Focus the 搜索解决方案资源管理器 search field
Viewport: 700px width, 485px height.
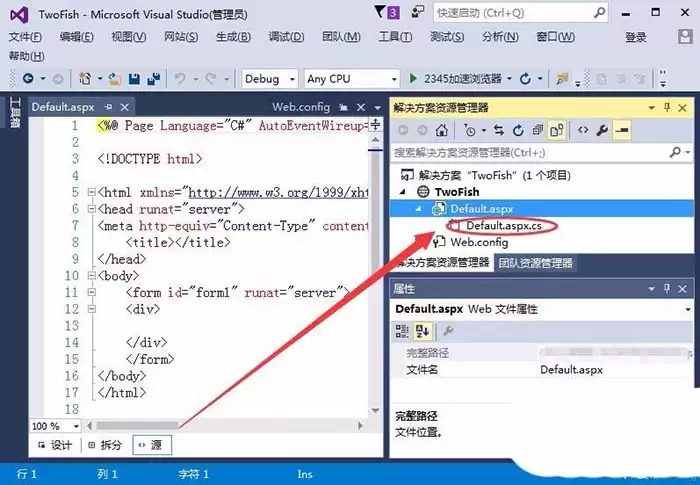coord(530,153)
